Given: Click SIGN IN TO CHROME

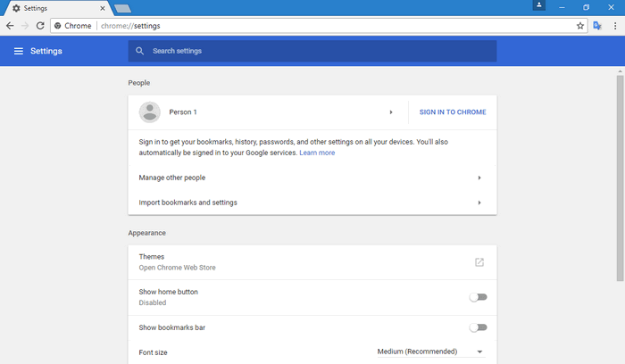Looking at the screenshot, I should pyautogui.click(x=453, y=112).
